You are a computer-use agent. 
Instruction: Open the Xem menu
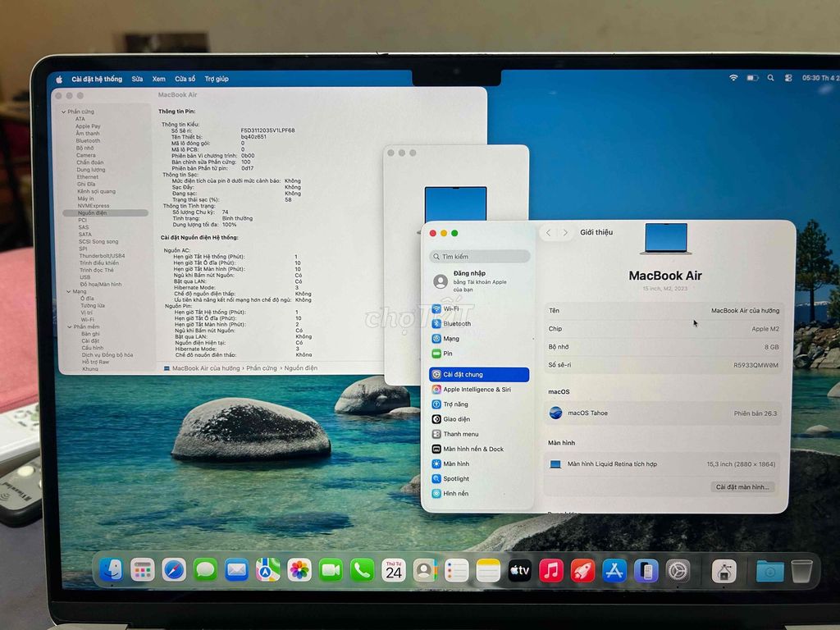(158, 79)
